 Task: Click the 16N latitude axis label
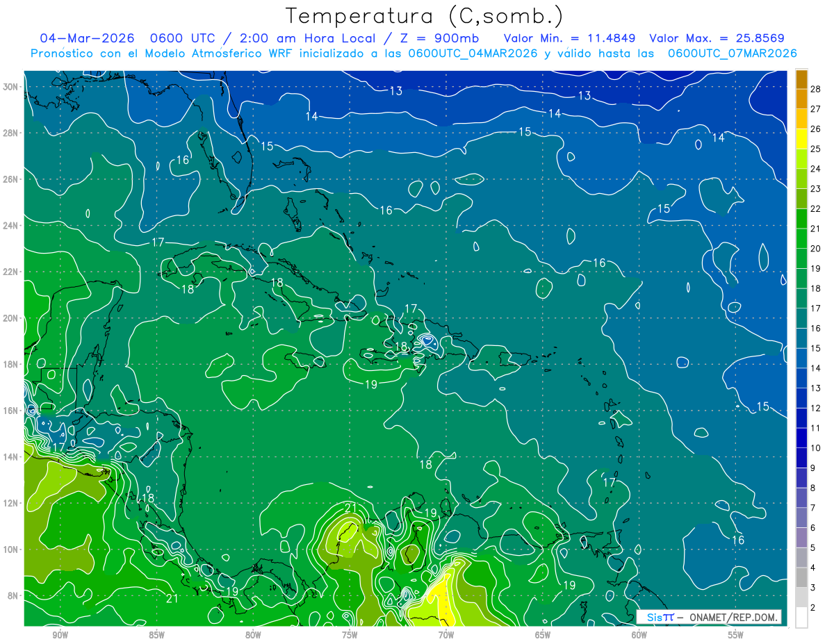coord(10,411)
